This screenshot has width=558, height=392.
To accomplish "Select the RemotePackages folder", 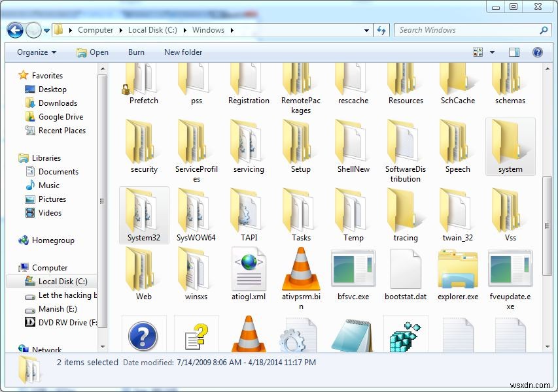I will [301, 90].
